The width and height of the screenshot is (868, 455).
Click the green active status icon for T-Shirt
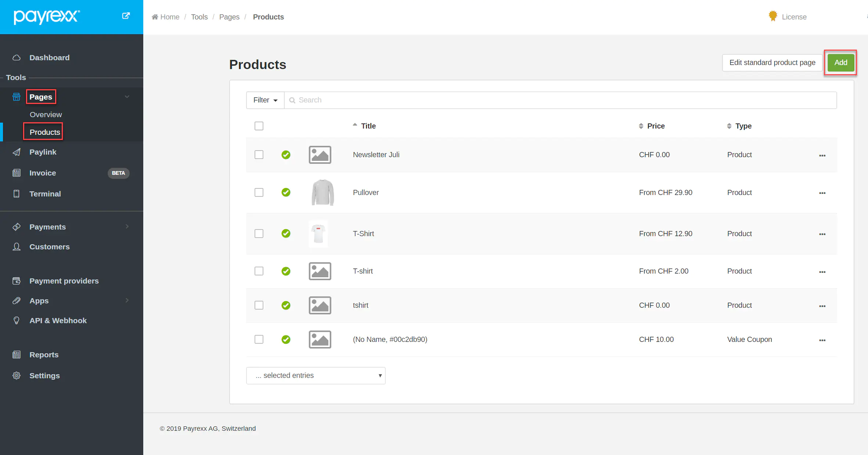point(286,234)
